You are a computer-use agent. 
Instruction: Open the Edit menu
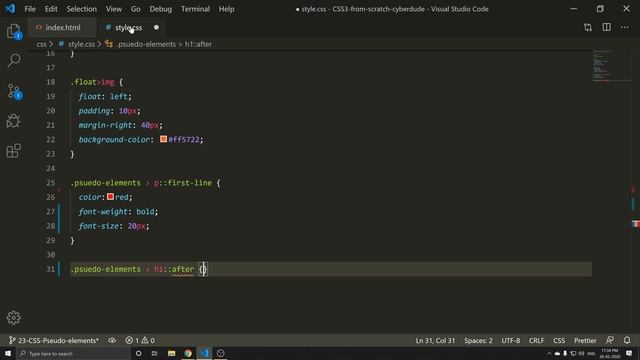click(x=51, y=9)
